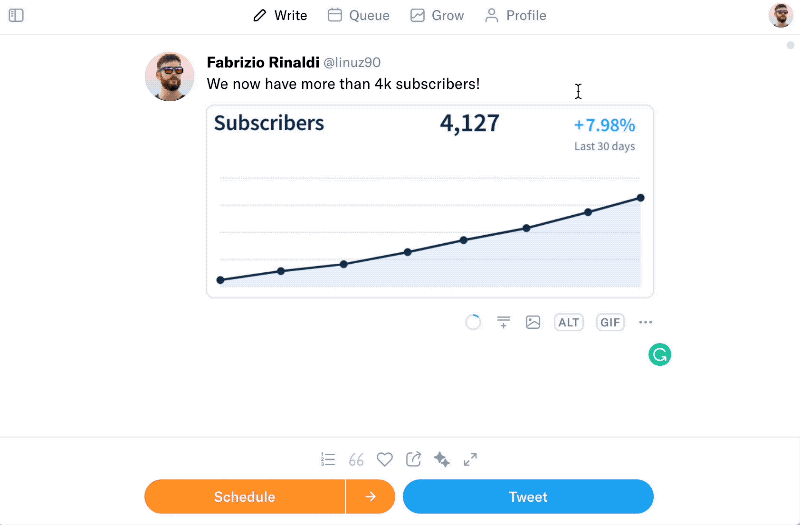Screen dimensions: 800x525
Task: Go to the Grow tab
Action: point(437,16)
